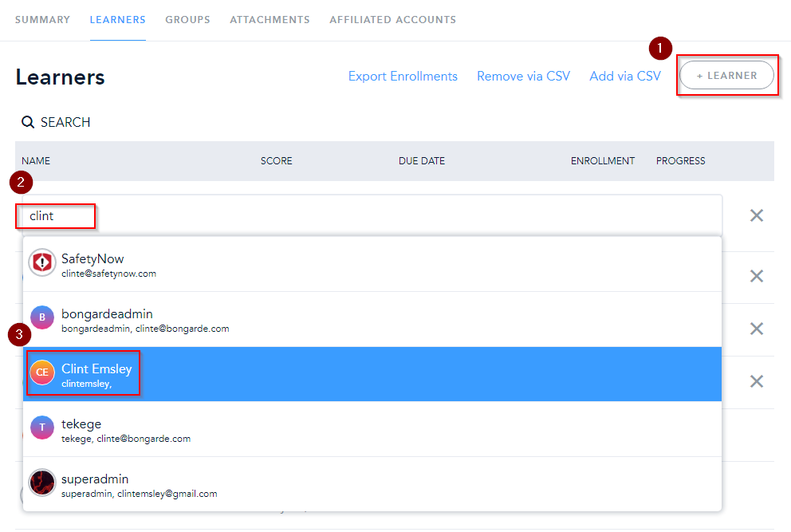Click the tekege avatar icon
This screenshot has height=532, width=791.
tap(42, 428)
